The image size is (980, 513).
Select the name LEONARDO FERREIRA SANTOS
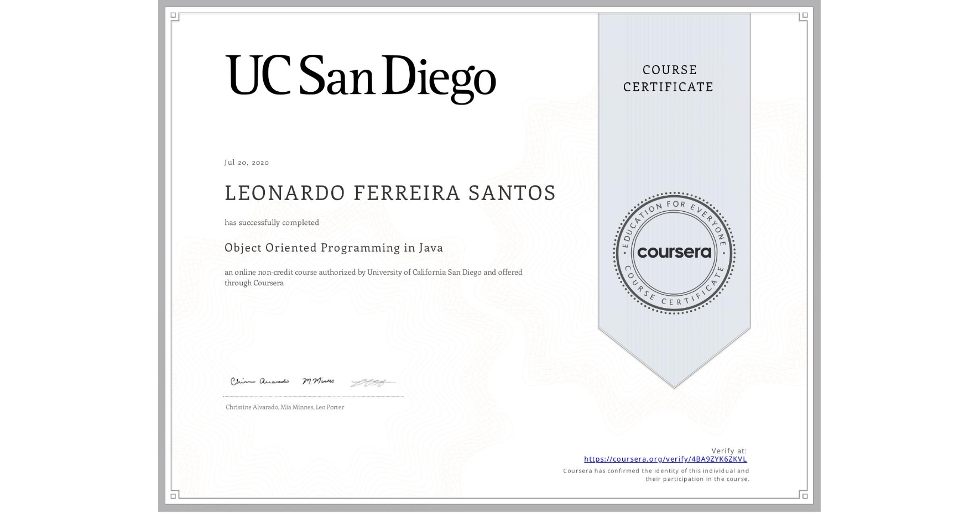(x=390, y=193)
